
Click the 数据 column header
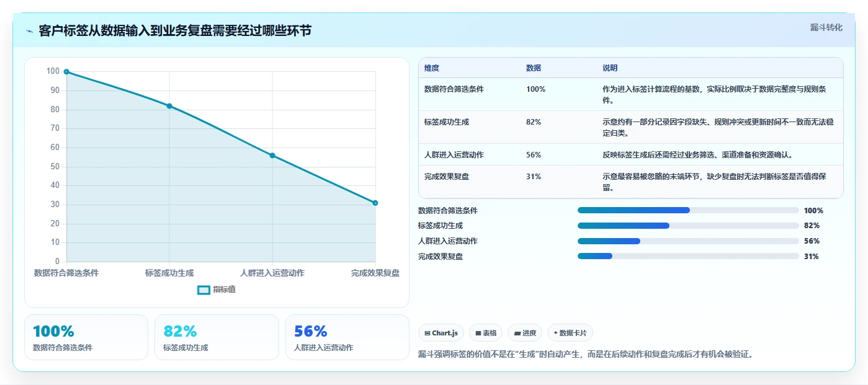click(534, 68)
